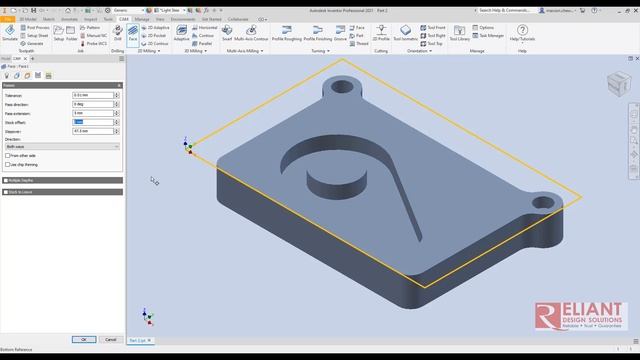Click the Stepover value field
The width and height of the screenshot is (640, 360).
coord(93,131)
